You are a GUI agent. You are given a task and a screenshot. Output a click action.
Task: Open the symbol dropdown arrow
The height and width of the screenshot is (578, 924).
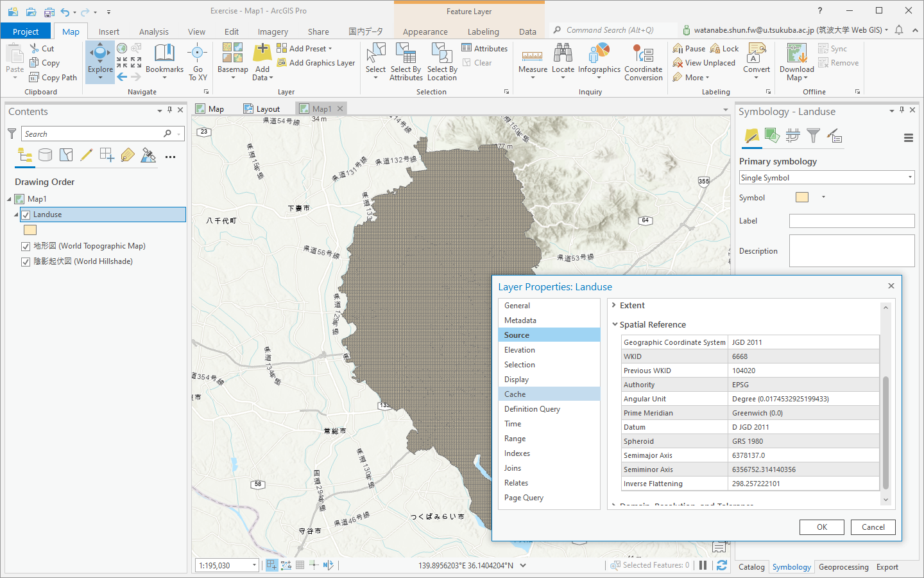tap(823, 197)
